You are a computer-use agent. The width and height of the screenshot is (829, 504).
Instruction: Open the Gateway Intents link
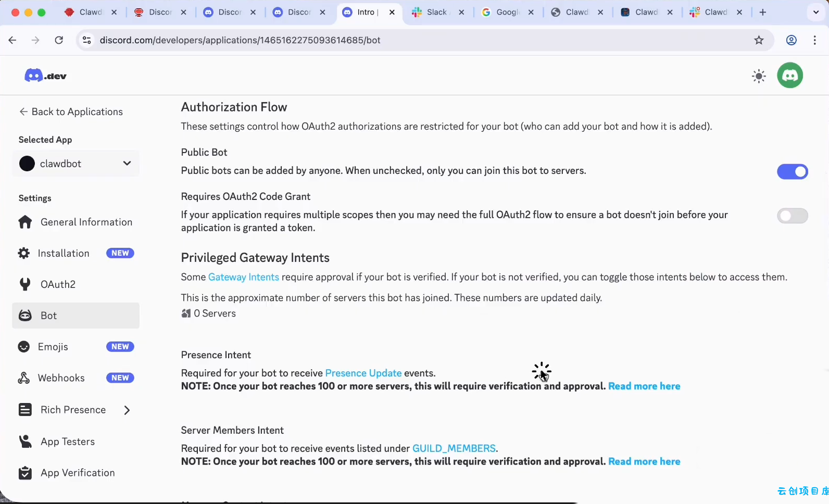coord(243,277)
